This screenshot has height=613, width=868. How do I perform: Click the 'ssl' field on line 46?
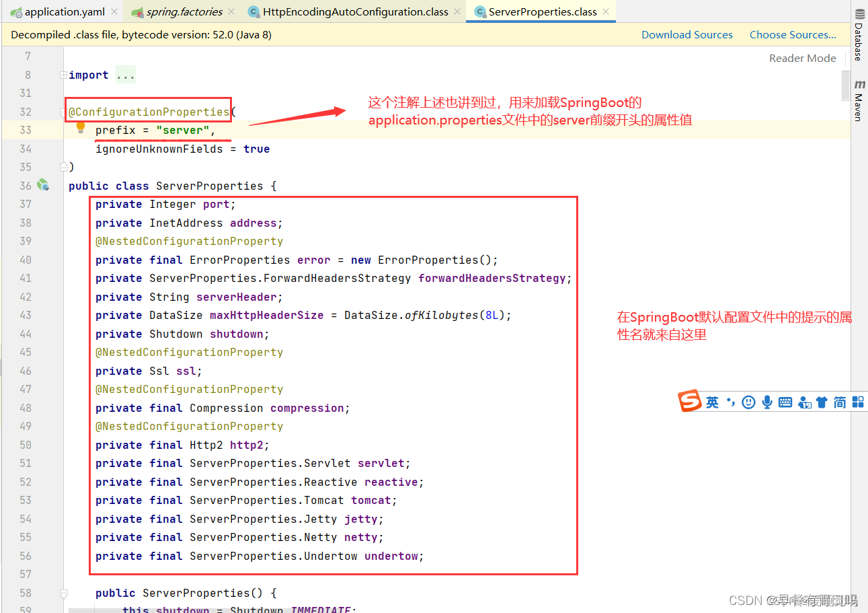coord(186,371)
